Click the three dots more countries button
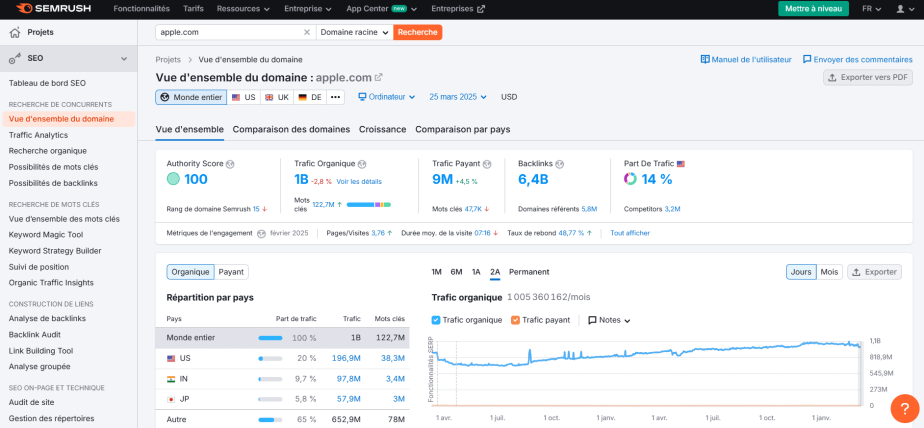 click(x=335, y=97)
